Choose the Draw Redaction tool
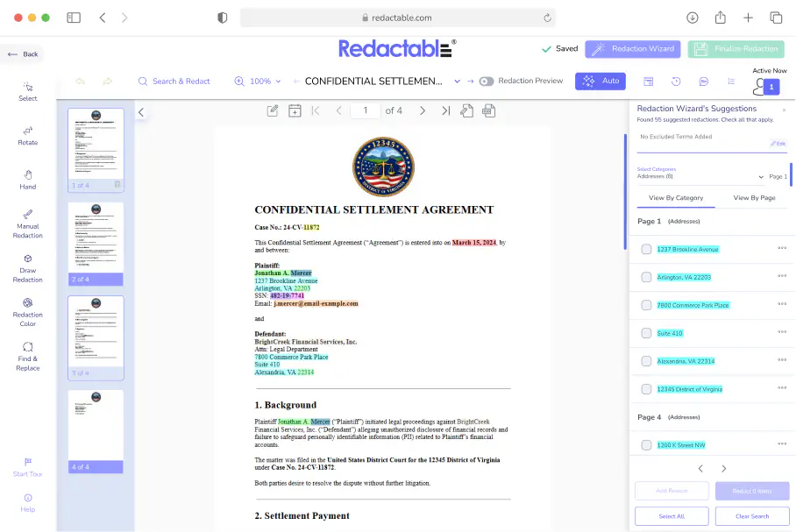This screenshot has height=532, width=796. click(28, 268)
